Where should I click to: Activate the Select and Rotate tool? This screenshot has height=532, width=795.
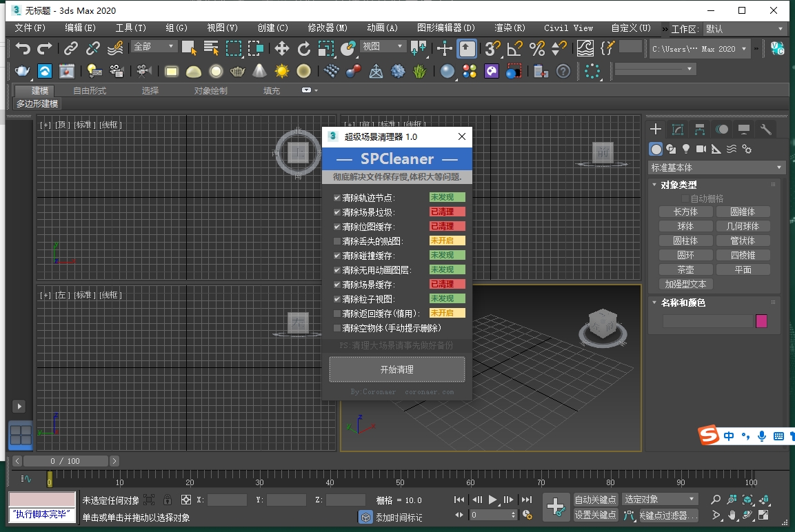[x=303, y=48]
